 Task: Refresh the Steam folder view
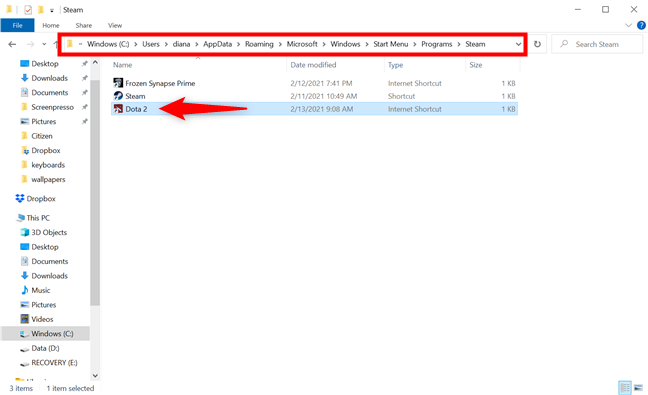[537, 44]
